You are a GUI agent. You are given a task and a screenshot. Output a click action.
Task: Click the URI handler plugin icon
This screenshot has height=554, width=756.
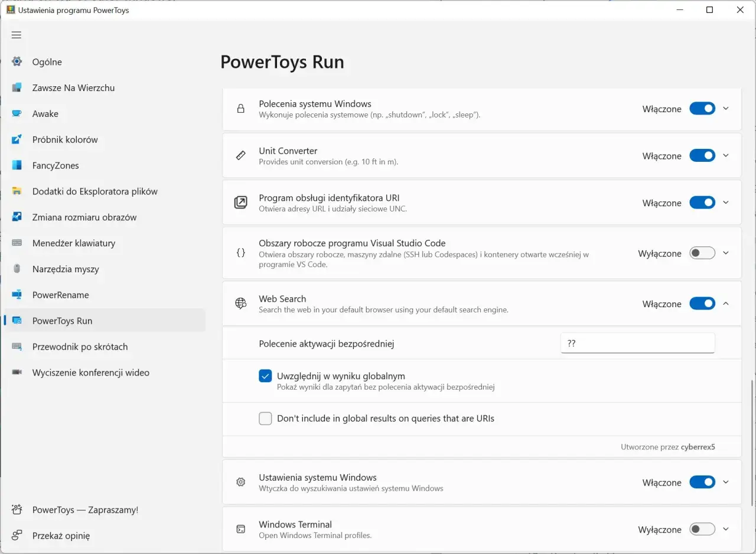(240, 203)
